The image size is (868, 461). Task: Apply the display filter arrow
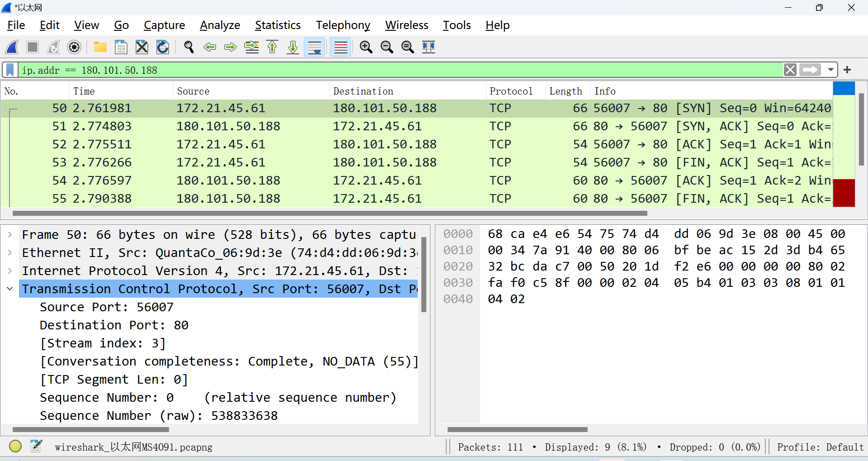[x=810, y=70]
